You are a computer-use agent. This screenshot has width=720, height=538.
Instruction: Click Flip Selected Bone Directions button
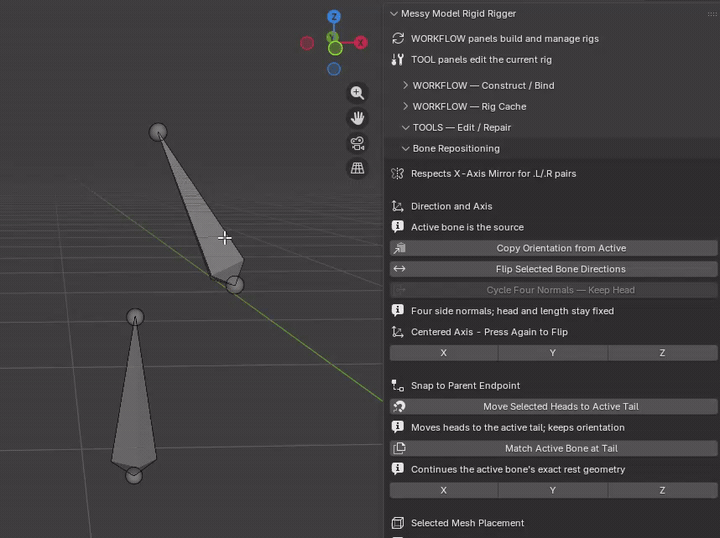click(553, 269)
